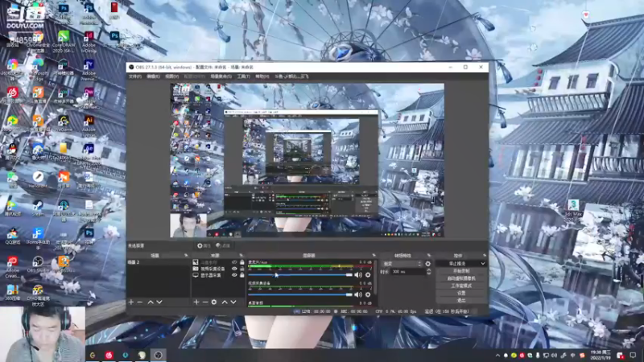Click the stepper arrows of the 300 ms duration
The width and height of the screenshot is (644, 362).
pyautogui.click(x=429, y=272)
